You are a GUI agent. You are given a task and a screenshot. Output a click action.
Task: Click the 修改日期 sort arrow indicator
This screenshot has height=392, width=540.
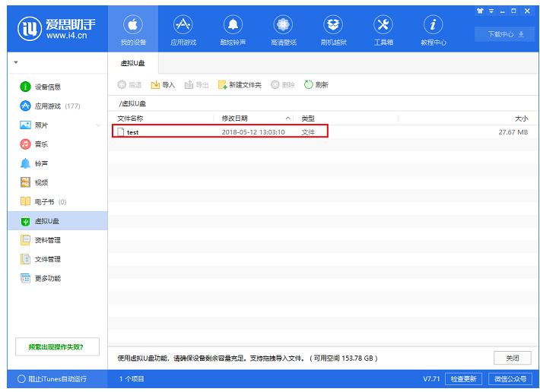pyautogui.click(x=287, y=119)
